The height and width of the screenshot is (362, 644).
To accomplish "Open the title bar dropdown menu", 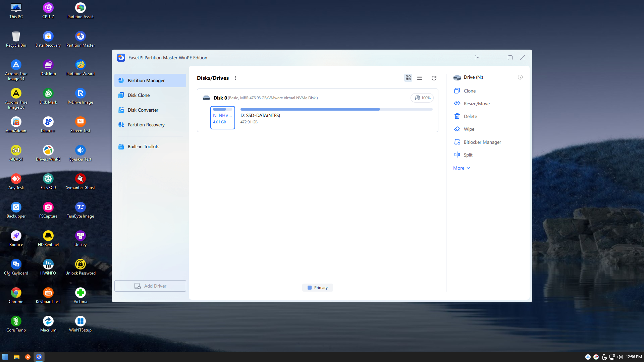I will (x=478, y=58).
